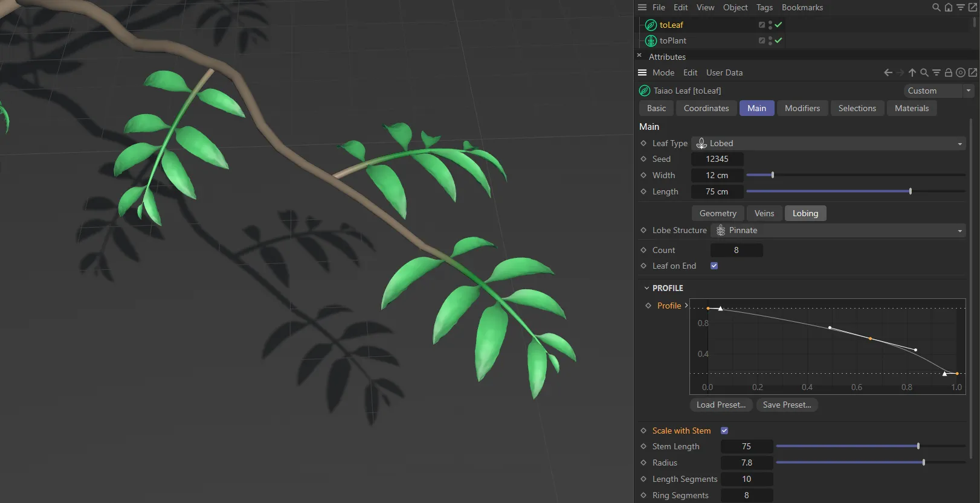This screenshot has width=980, height=503.
Task: Click toLeaf layer square icon
Action: click(762, 25)
